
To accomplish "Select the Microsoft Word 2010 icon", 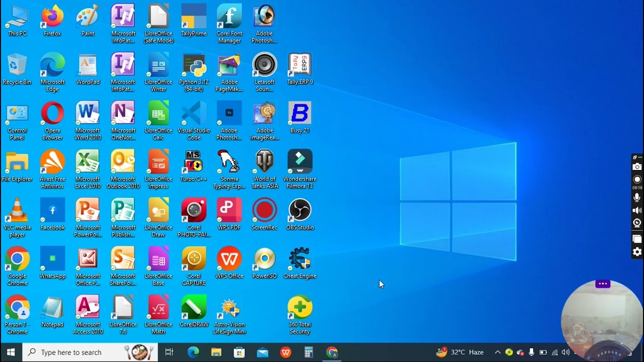I will (88, 121).
